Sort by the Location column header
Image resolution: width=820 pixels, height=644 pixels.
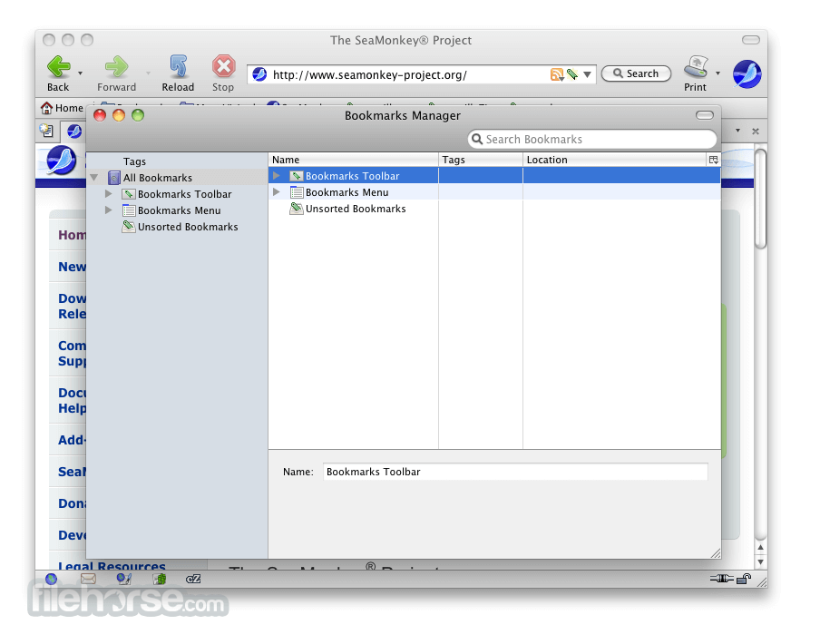(x=614, y=160)
